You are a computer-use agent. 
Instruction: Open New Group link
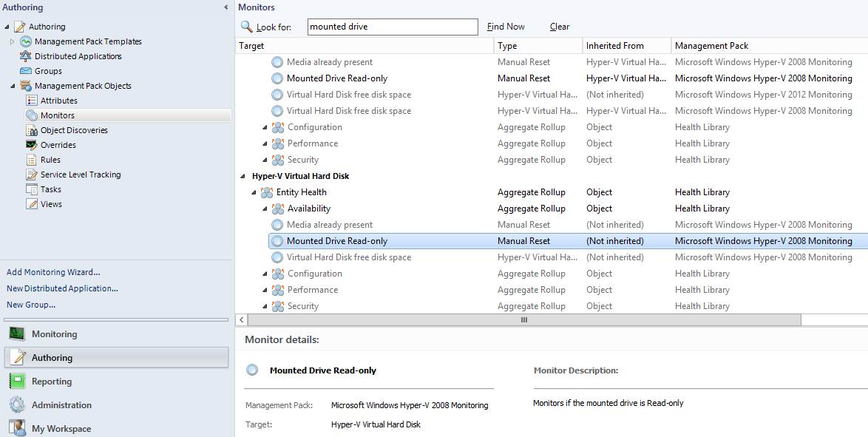tap(31, 305)
